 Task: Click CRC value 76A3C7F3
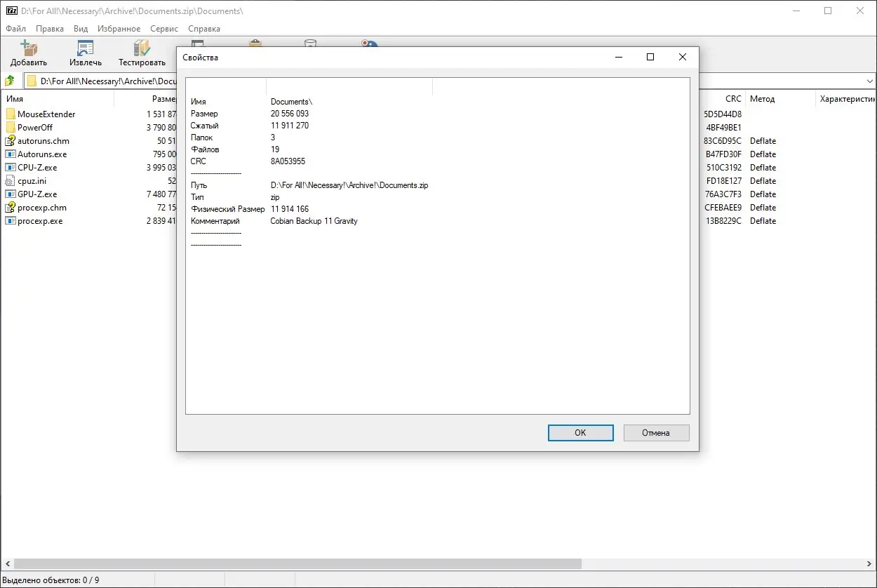point(723,194)
